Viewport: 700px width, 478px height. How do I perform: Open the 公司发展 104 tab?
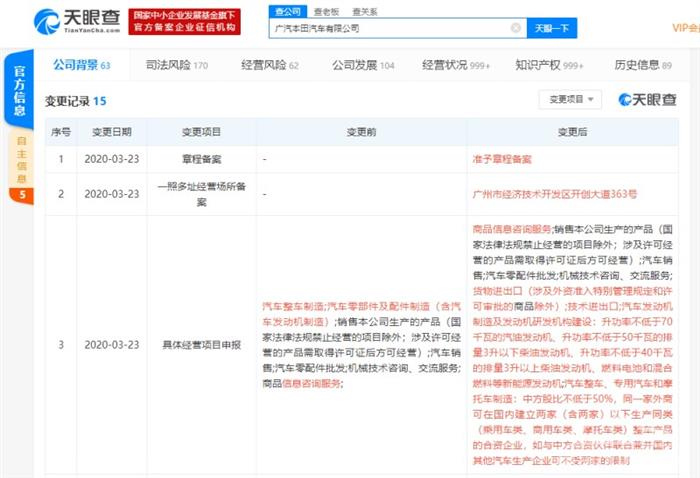click(x=363, y=65)
